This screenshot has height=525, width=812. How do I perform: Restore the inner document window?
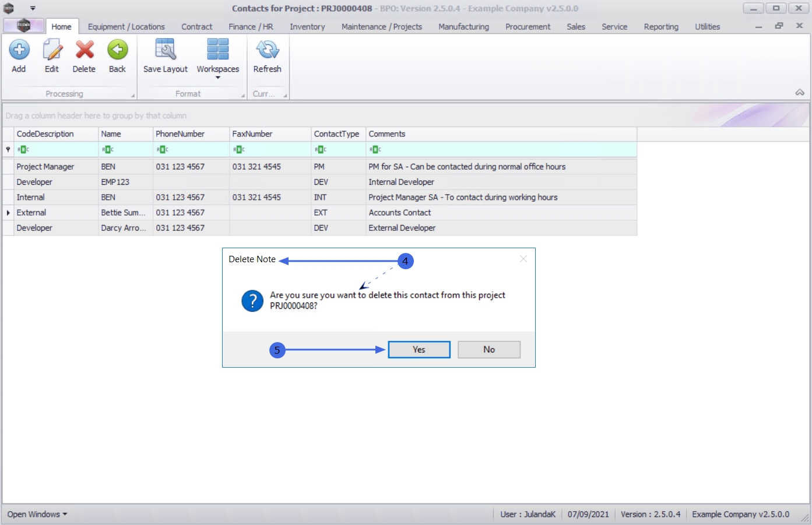pos(779,26)
